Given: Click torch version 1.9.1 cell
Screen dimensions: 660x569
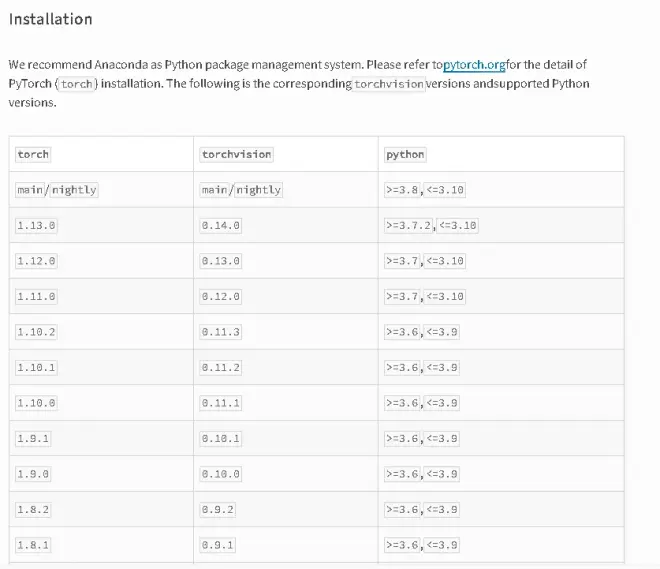Looking at the screenshot, I should tap(33, 439).
